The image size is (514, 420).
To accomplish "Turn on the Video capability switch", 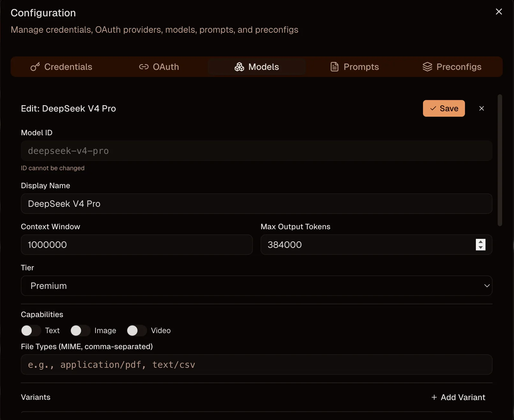I will pos(137,331).
